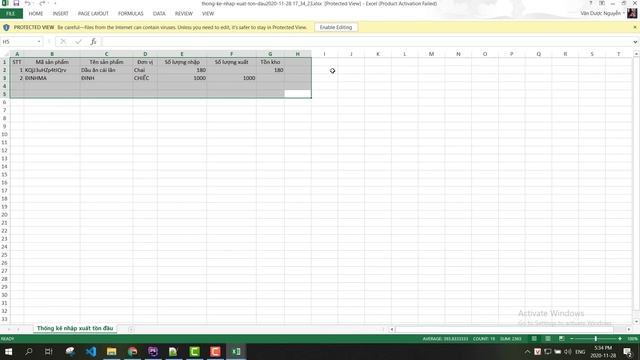Image resolution: width=640 pixels, height=360 pixels.
Task: Click the horizontal scrollbar right arrow
Action: (629, 329)
